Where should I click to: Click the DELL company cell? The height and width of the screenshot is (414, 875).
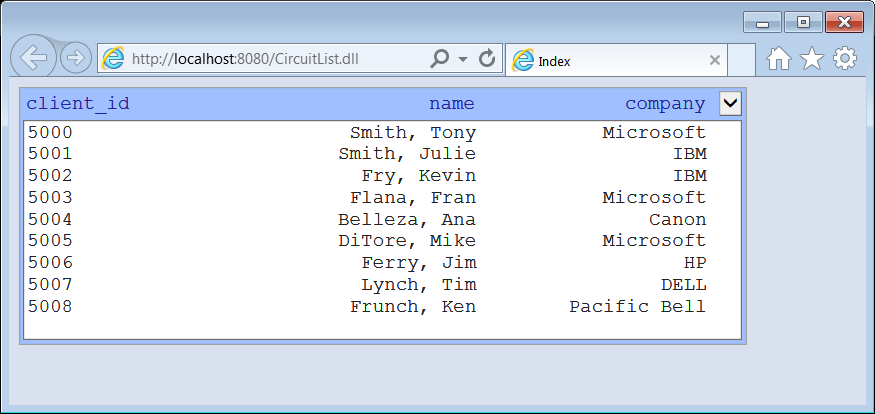(684, 285)
